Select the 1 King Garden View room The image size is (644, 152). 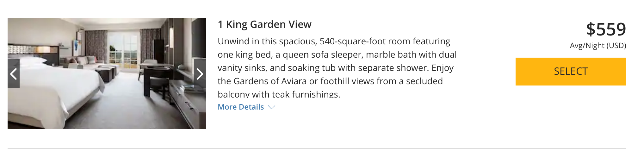tap(570, 71)
